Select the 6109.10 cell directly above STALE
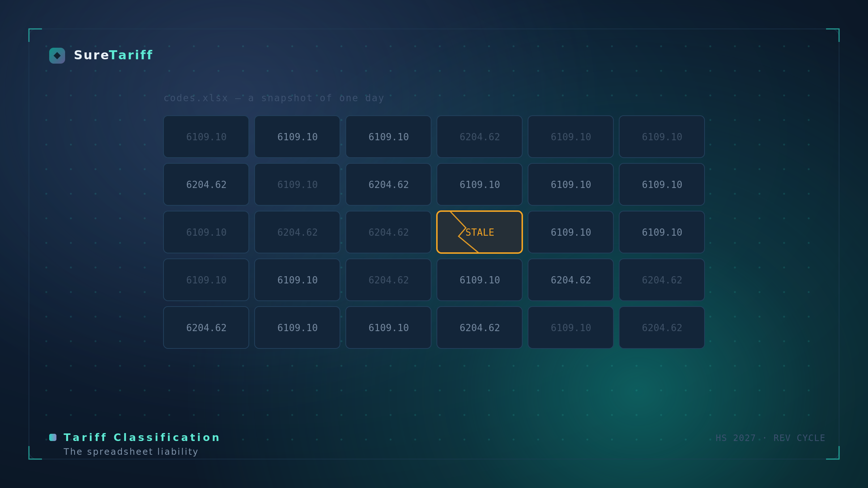The height and width of the screenshot is (488, 868). pyautogui.click(x=480, y=184)
